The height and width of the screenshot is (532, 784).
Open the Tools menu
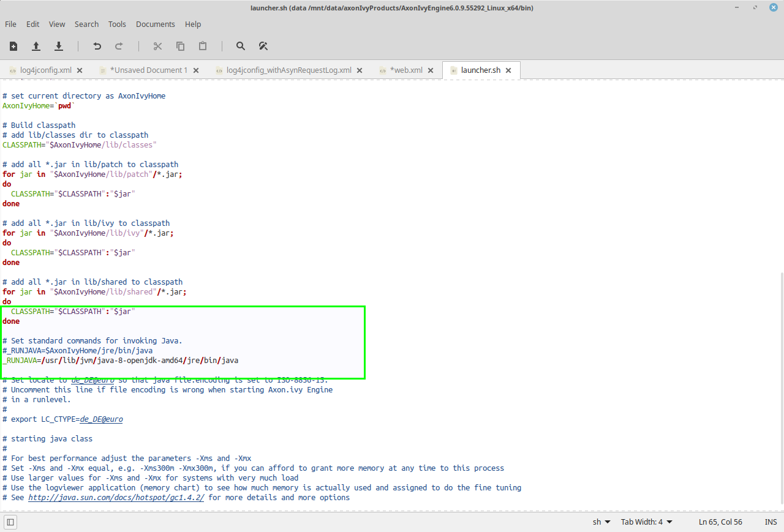coord(117,24)
